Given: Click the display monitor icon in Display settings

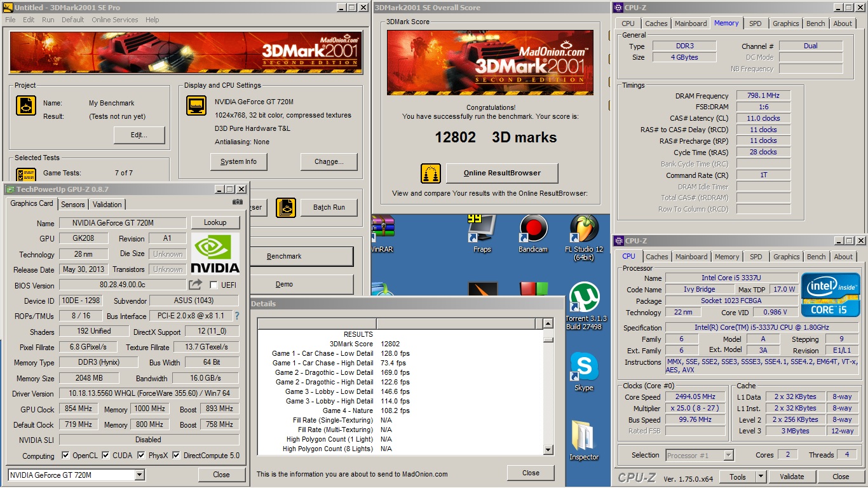Looking at the screenshot, I should pos(196,105).
